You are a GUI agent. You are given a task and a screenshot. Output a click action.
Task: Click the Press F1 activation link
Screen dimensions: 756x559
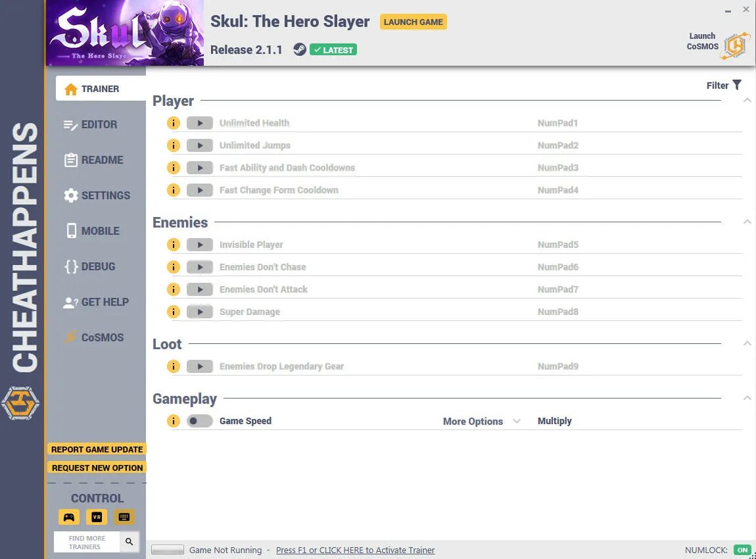[355, 550]
